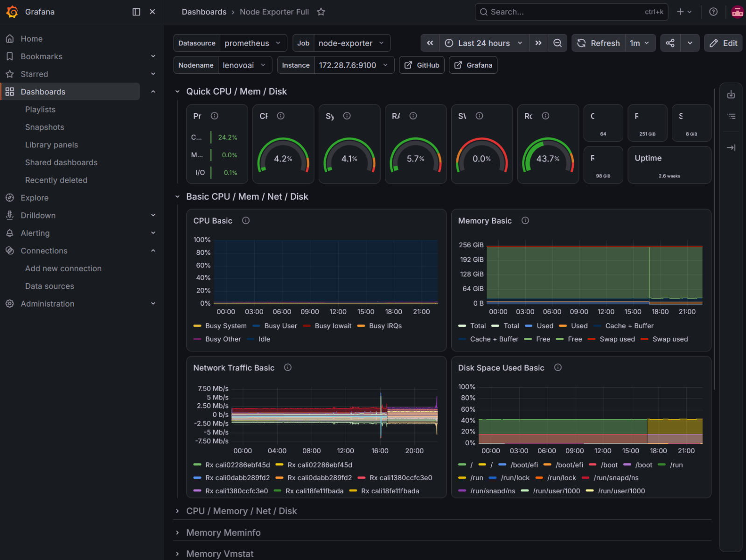The image size is (746, 560).
Task: Toggle Busy Iowait series in CPU legend
Action: pyautogui.click(x=333, y=326)
